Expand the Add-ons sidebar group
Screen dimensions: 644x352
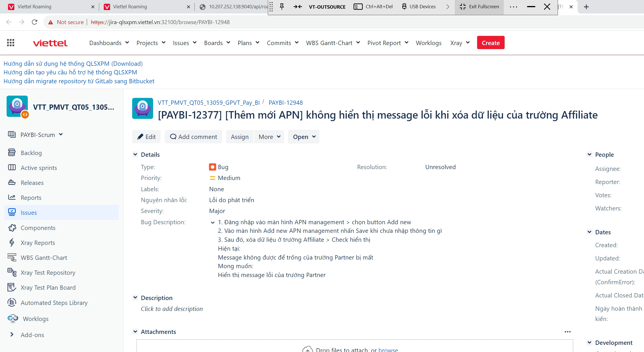pyautogui.click(x=12, y=334)
